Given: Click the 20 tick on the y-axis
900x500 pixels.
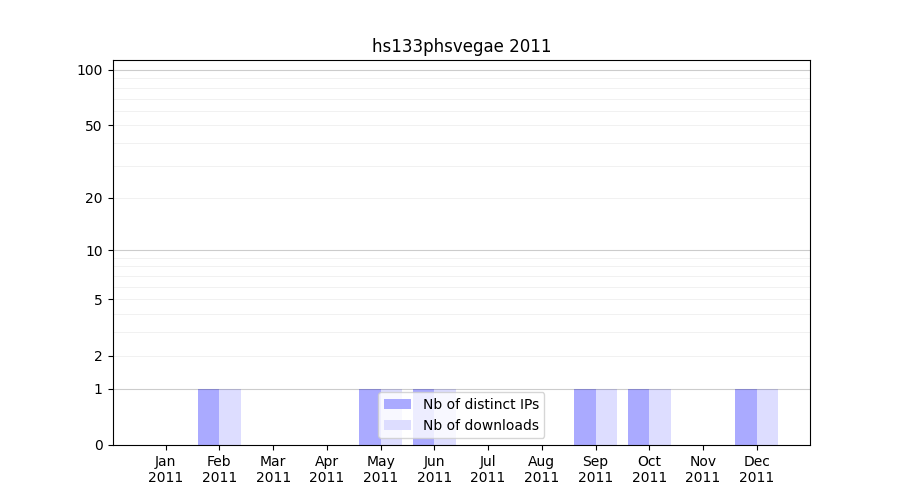Looking at the screenshot, I should coord(94,198).
